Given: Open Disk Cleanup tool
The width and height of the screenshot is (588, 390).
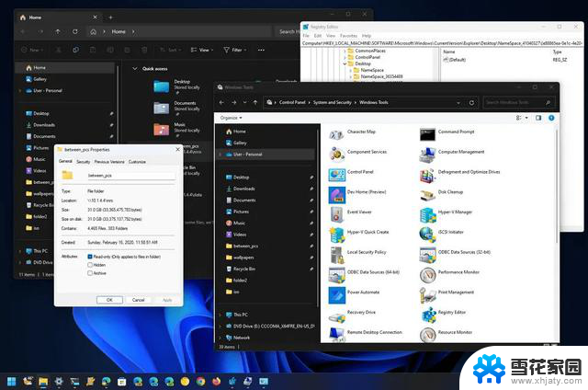Looking at the screenshot, I should click(441, 194).
